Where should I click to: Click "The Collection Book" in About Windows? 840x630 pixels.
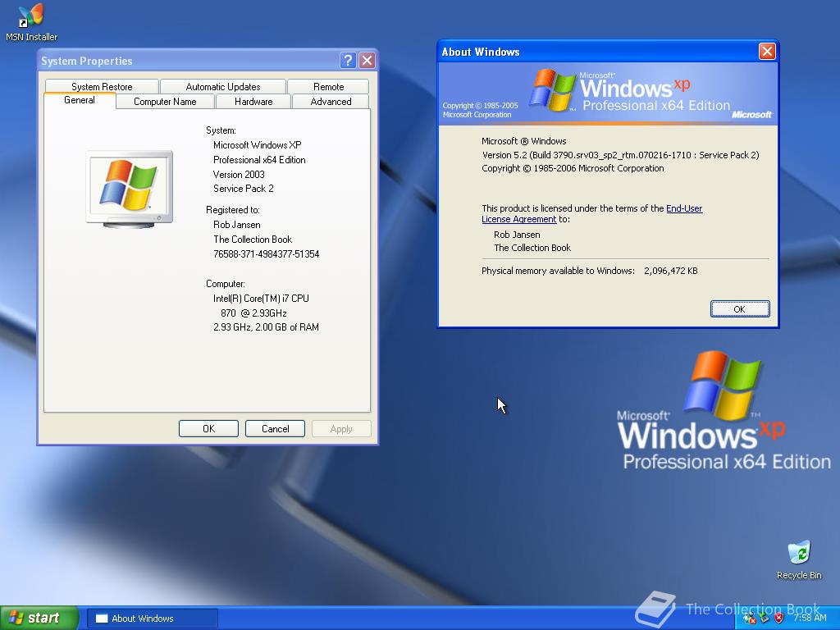[x=532, y=248]
